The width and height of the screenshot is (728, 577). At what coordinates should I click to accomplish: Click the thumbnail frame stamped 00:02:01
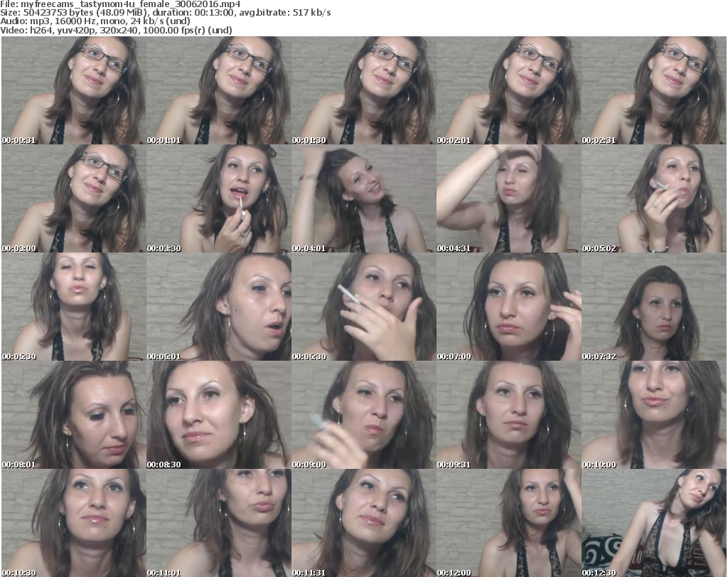coord(509,90)
